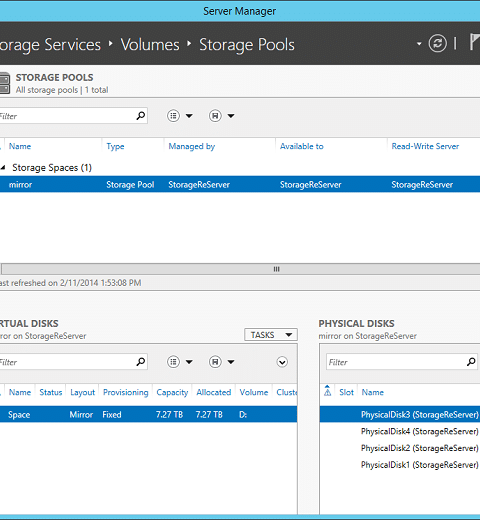
Task: Go to Storage Pools breadcrumb item
Action: click(x=247, y=45)
